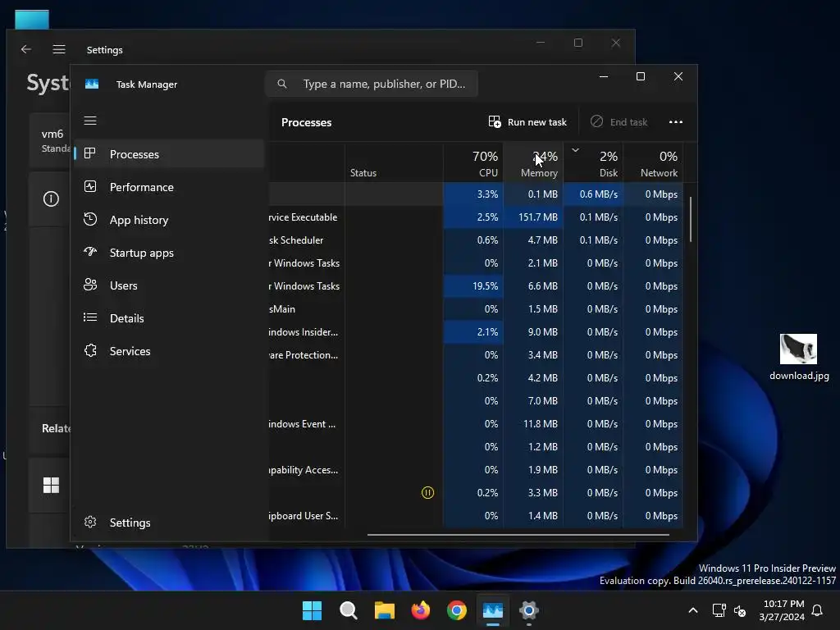This screenshot has width=840, height=630.
Task: Click the Processes grid icon in sidebar
Action: click(90, 153)
